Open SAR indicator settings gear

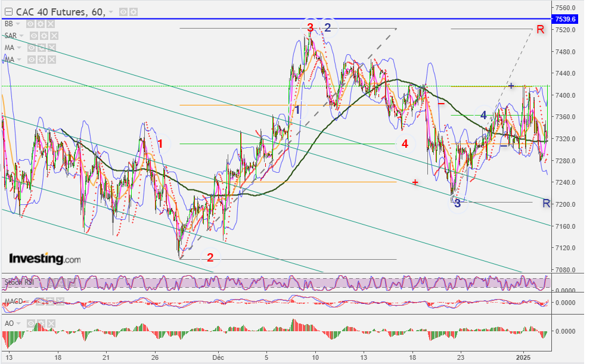44,36
